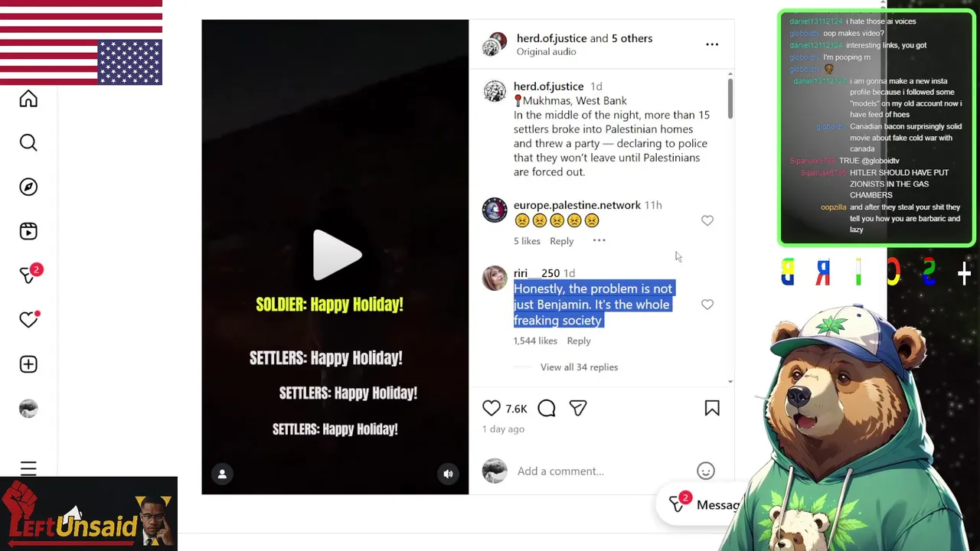980x551 pixels.
Task: Open the Reels icon in sidebar
Action: click(28, 231)
